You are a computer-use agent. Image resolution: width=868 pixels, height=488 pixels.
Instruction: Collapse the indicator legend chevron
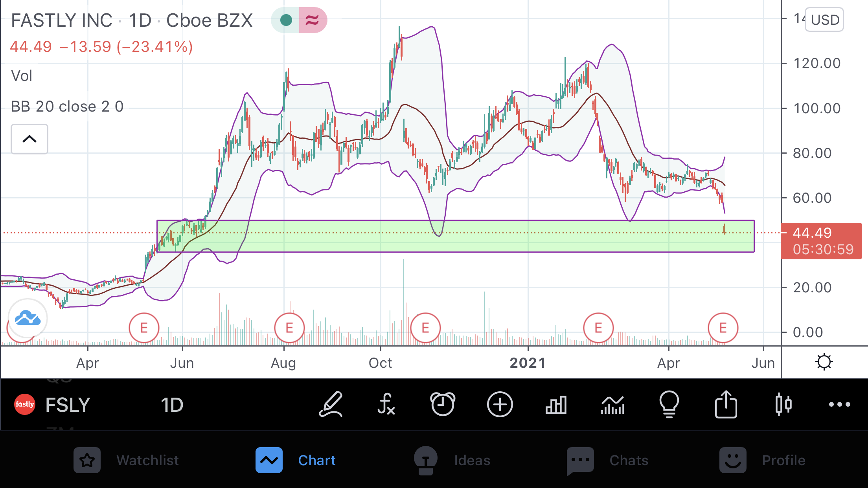[x=29, y=139]
